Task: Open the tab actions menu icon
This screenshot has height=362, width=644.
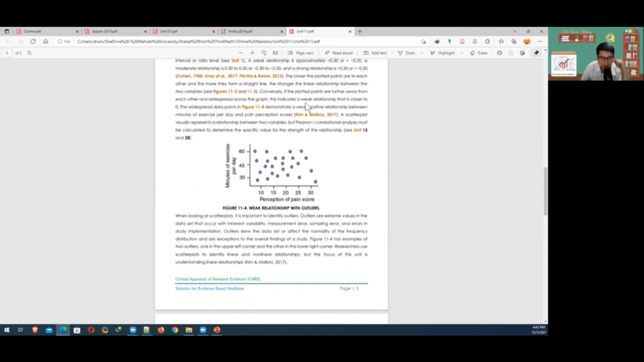Action: tap(6, 31)
